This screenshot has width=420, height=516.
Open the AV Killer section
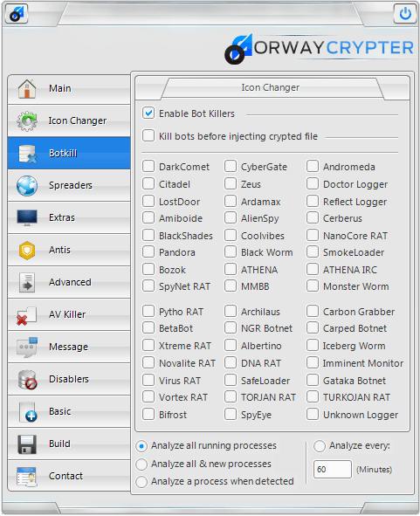[69, 314]
